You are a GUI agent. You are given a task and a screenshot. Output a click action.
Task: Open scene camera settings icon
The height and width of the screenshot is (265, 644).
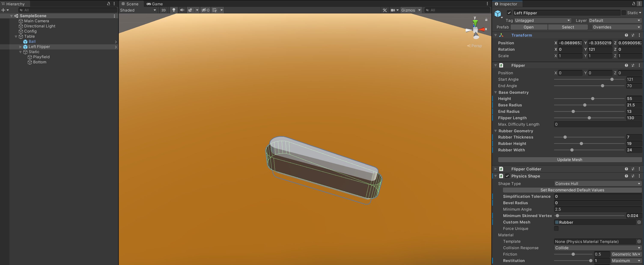[x=393, y=10]
